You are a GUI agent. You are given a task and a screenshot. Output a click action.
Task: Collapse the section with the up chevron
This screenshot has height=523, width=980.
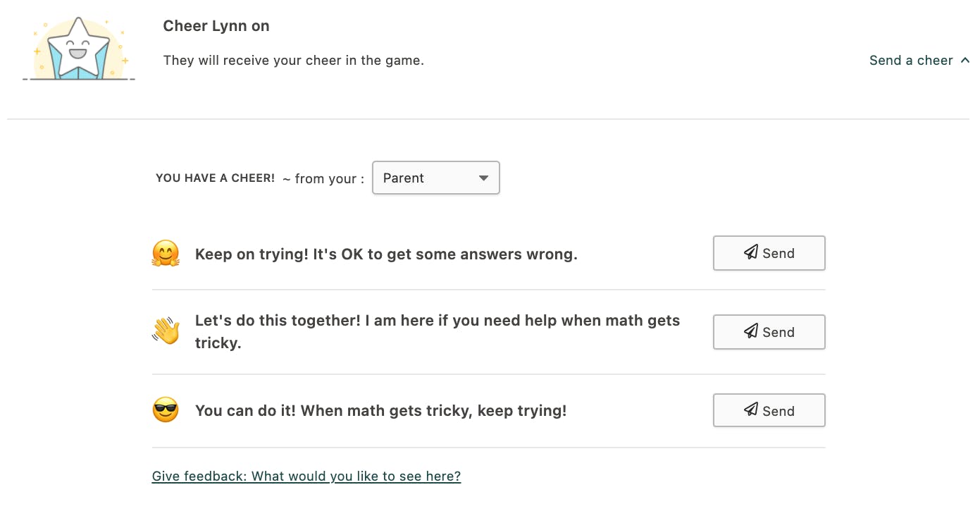point(965,61)
